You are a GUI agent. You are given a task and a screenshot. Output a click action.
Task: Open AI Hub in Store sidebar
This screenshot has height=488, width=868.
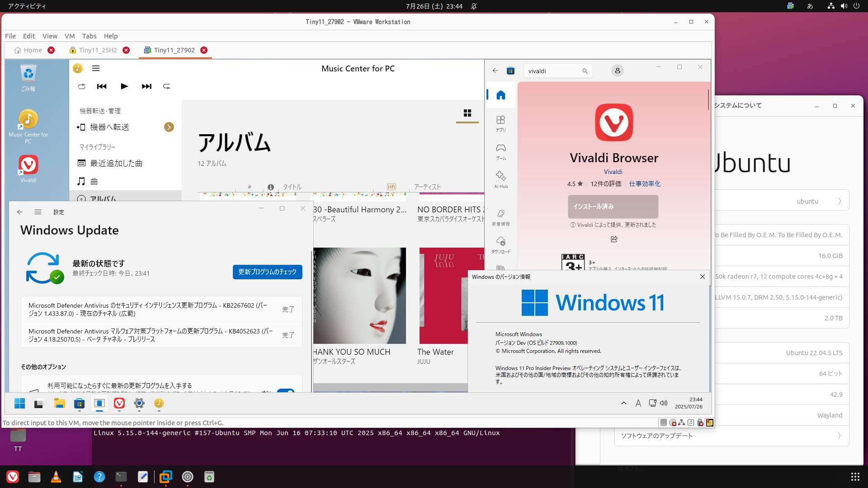pos(500,180)
